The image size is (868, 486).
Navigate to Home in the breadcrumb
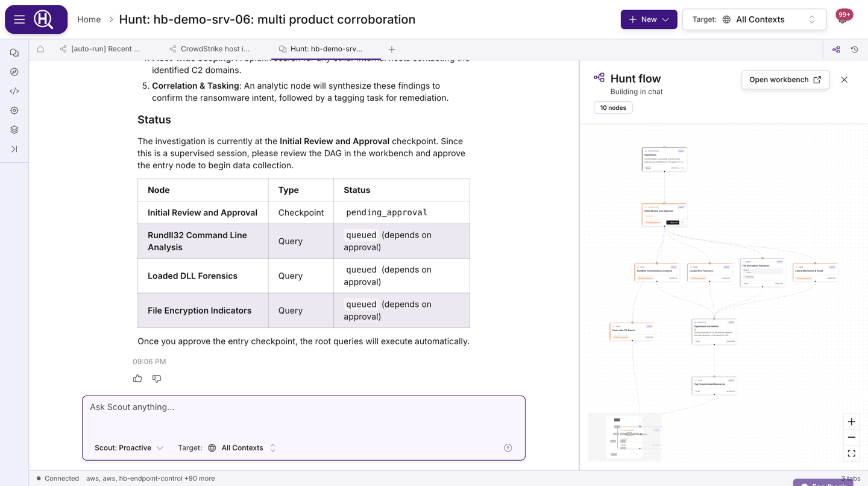(89, 19)
